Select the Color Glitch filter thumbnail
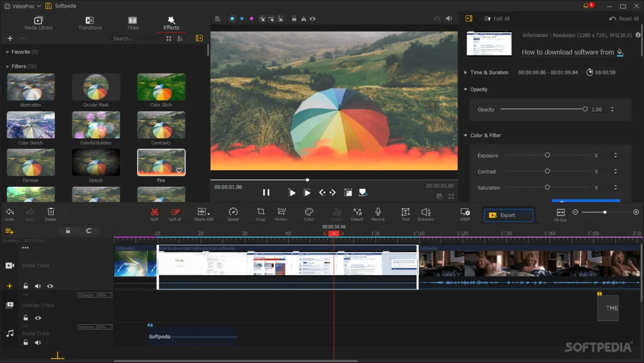Screen dimensions: 644x363 (161, 87)
